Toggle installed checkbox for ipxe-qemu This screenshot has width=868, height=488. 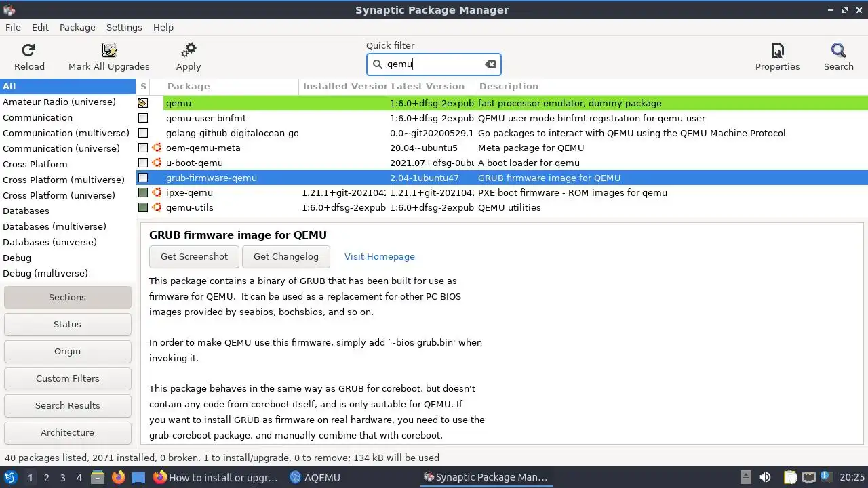(x=143, y=192)
